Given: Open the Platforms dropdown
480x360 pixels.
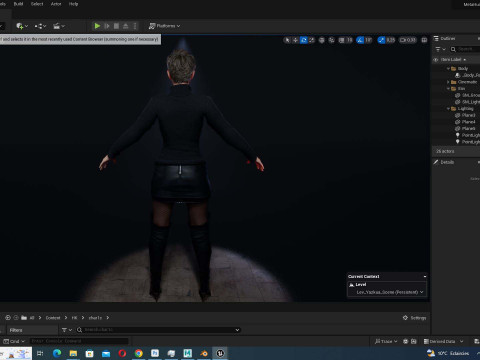Looking at the screenshot, I should point(164,26).
